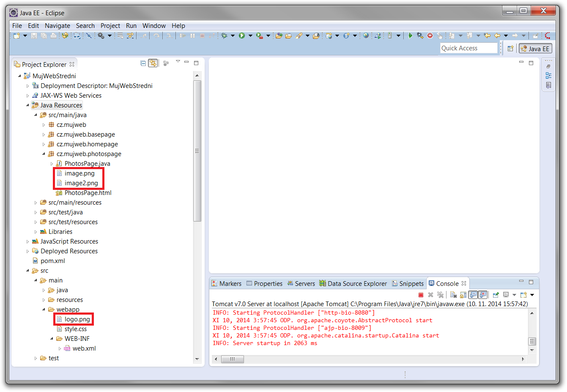Terminate the server with the red stop icon
Screen dimensions: 567x392
click(x=421, y=295)
